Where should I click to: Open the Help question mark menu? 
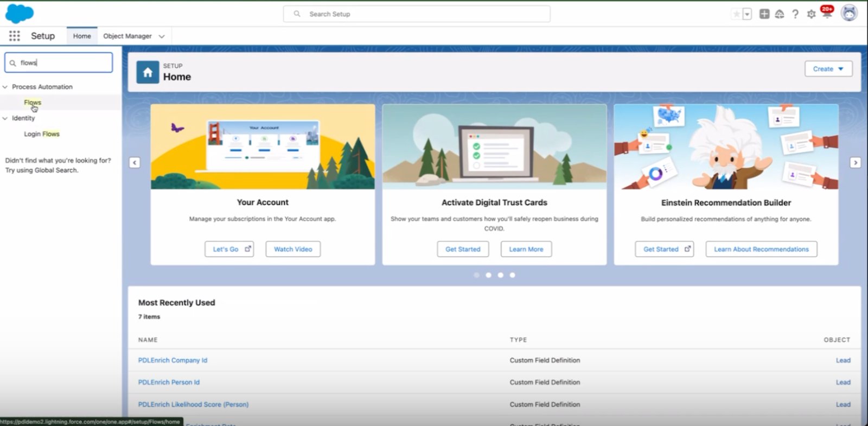click(x=795, y=14)
